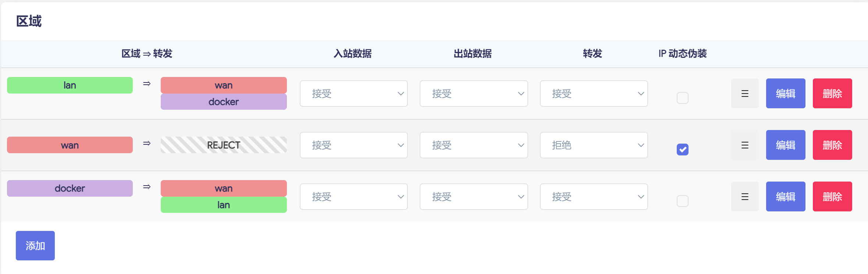Open the output policy dropdown for wan zone
The height and width of the screenshot is (274, 868).
click(474, 145)
